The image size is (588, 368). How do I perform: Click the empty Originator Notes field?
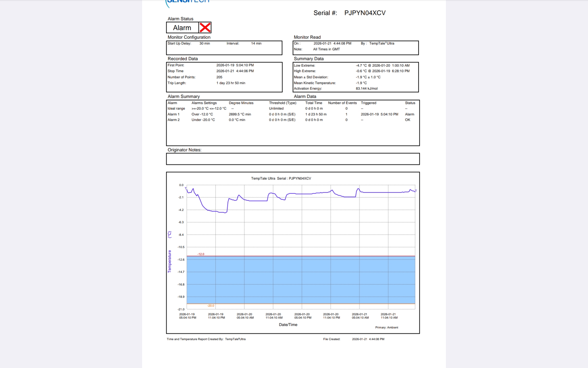point(292,159)
